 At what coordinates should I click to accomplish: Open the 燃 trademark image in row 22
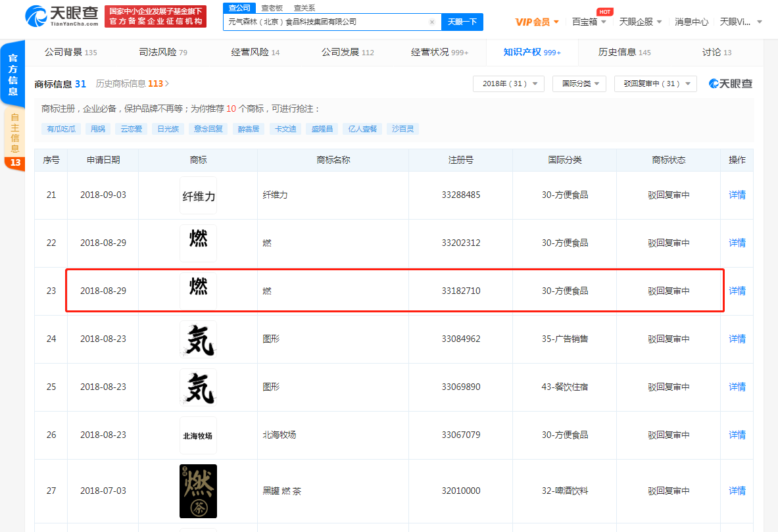pos(198,243)
